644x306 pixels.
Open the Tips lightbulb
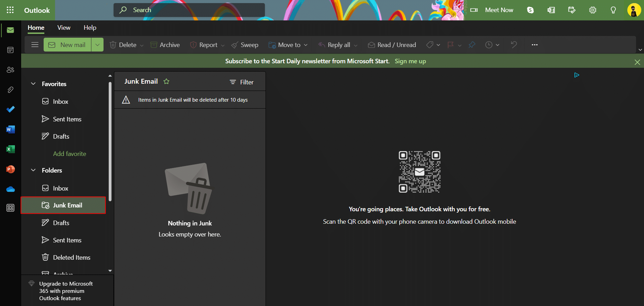pyautogui.click(x=613, y=10)
